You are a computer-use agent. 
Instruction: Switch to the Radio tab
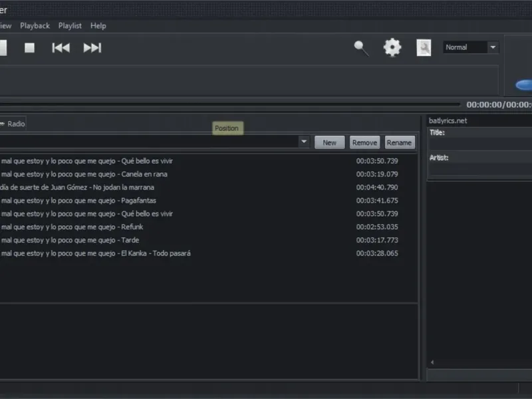13,124
